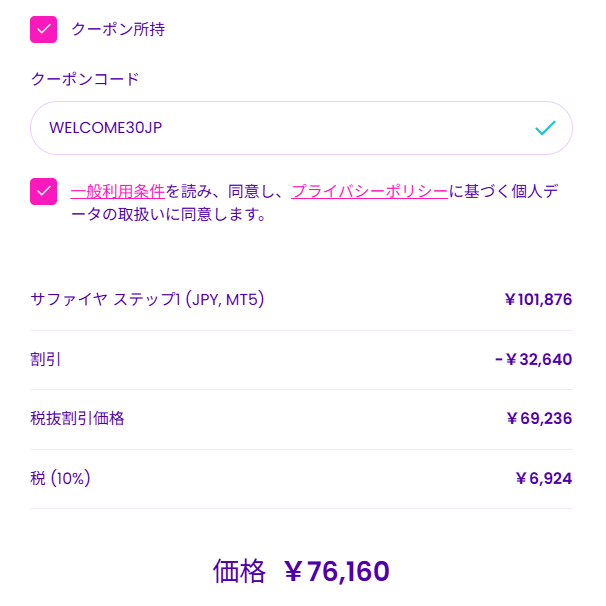Click the ¥69,236 pre-tax amount
This screenshot has height=606, width=606.
click(538, 418)
